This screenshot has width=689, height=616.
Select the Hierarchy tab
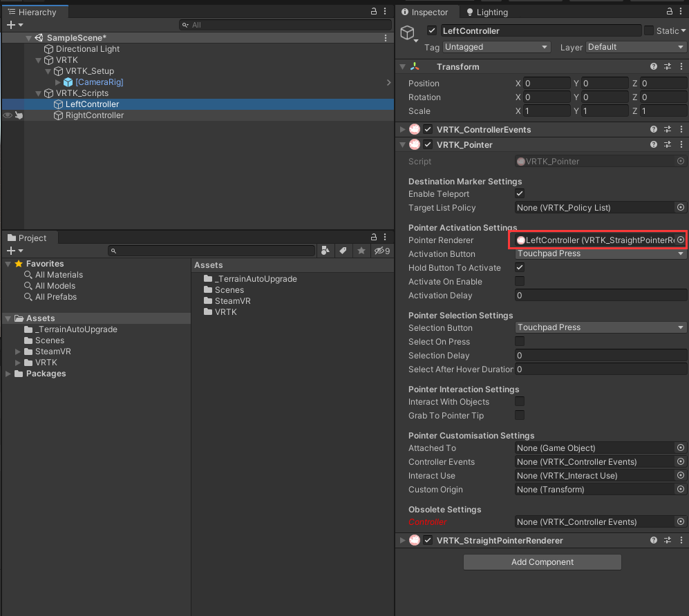coord(35,12)
